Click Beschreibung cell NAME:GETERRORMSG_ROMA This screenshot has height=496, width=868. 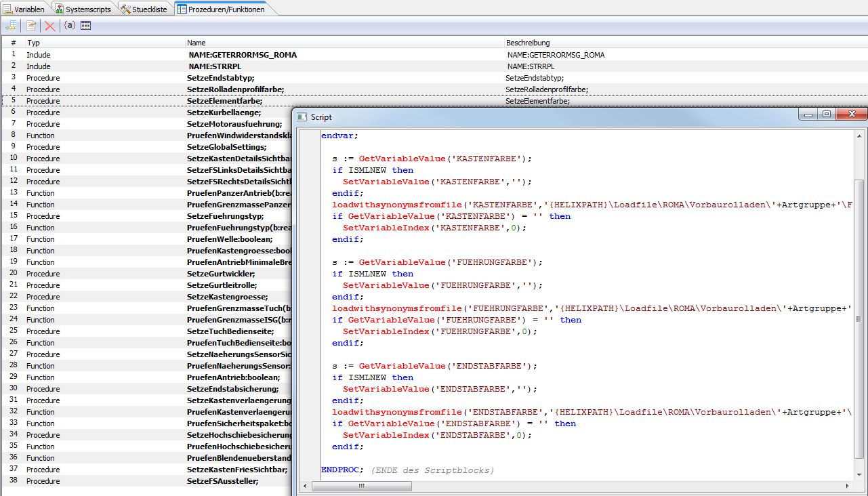556,55
